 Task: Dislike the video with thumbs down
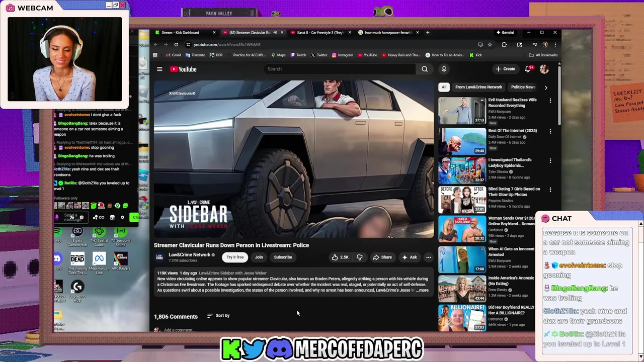(359, 257)
